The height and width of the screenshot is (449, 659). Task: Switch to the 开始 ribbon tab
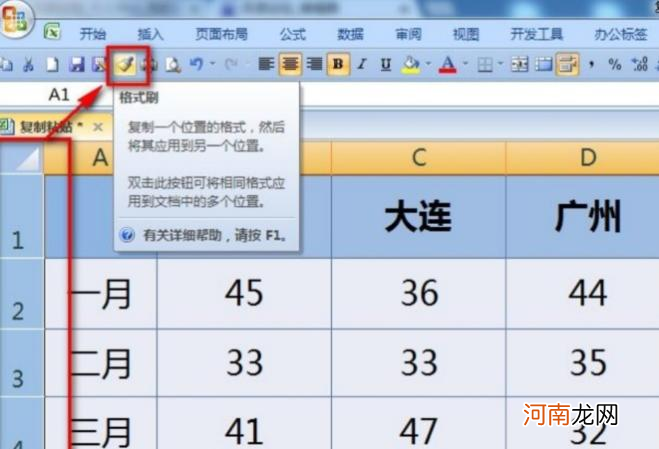tap(93, 34)
